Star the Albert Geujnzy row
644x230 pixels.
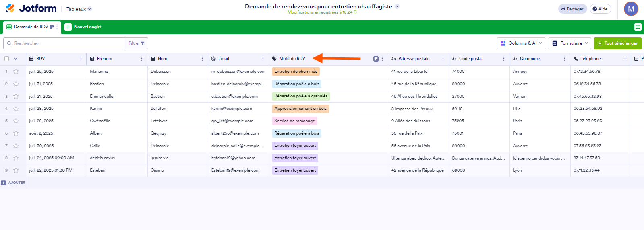(x=16, y=133)
